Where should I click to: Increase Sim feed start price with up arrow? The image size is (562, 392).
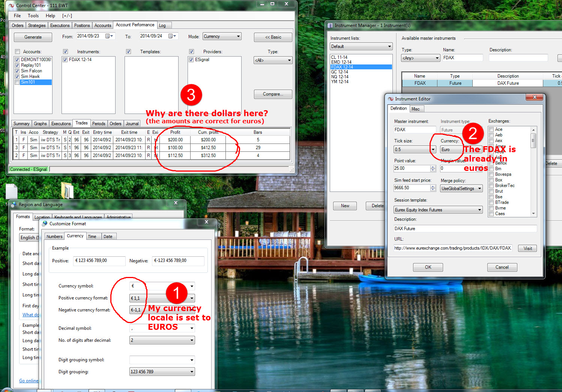433,186
